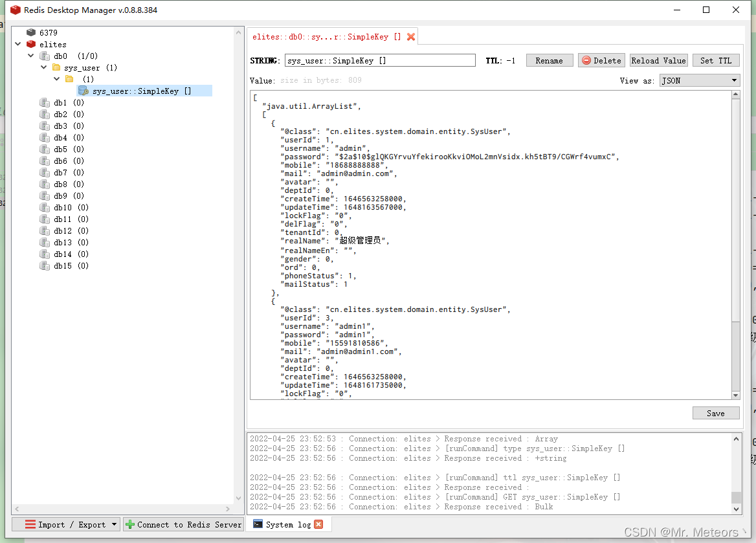Click the red elites connection icon
Screen dimensions: 756x543
tap(31, 44)
